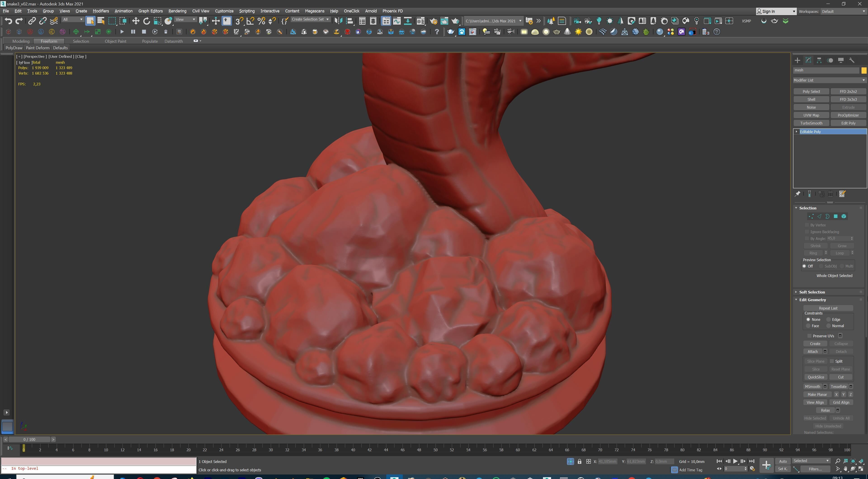Screen dimensions: 868x479
Task: Go to the start frame
Action: click(x=719, y=461)
